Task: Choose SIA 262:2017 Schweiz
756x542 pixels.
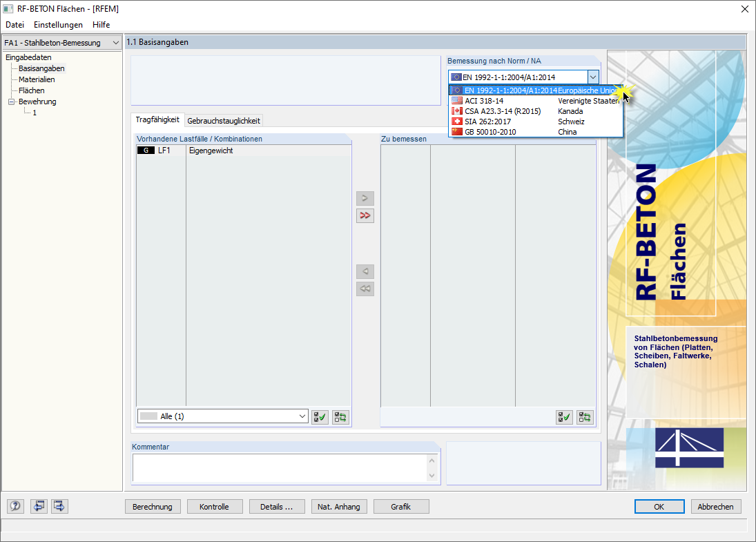Action: coord(536,122)
